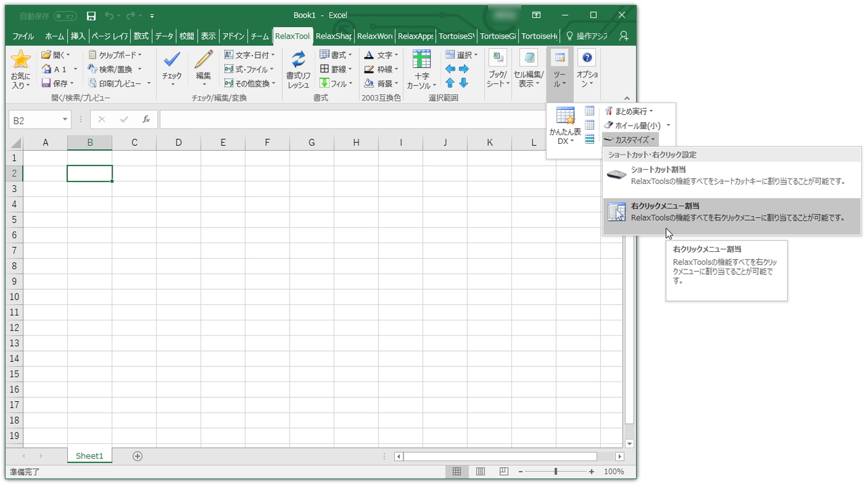
Task: Click the teal striped table icon
Action: pos(590,139)
